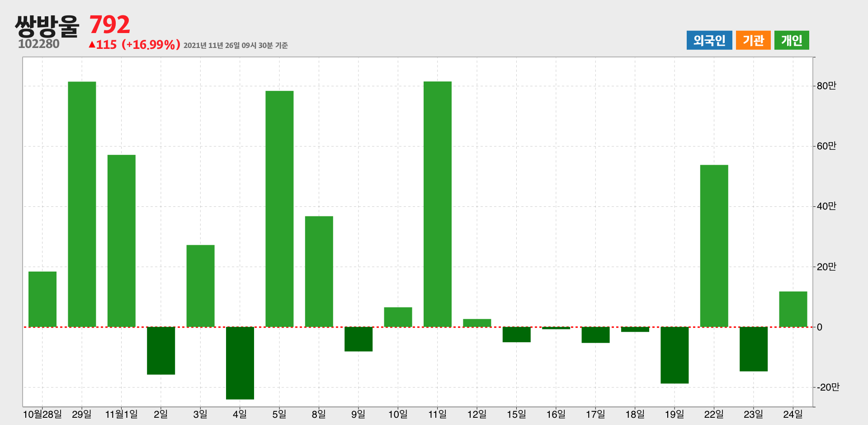Click the 5일 date label
Viewport: 868px width, 425px height.
point(279,414)
